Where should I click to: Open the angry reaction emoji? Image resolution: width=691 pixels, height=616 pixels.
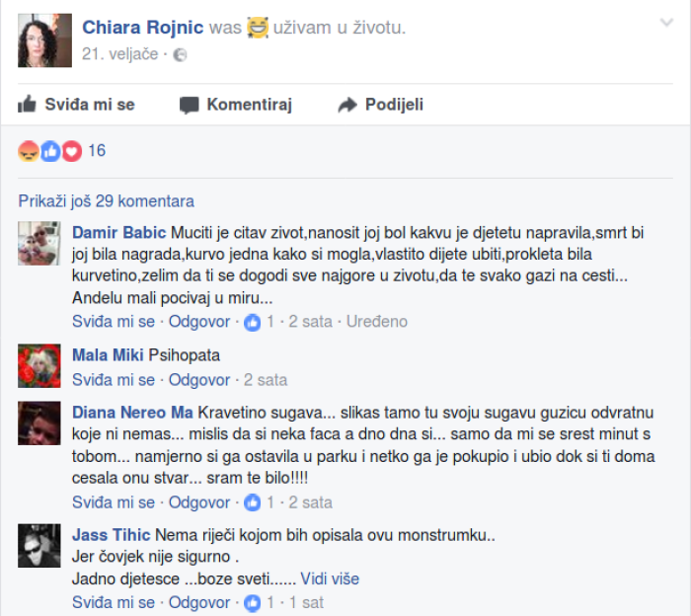point(29,151)
